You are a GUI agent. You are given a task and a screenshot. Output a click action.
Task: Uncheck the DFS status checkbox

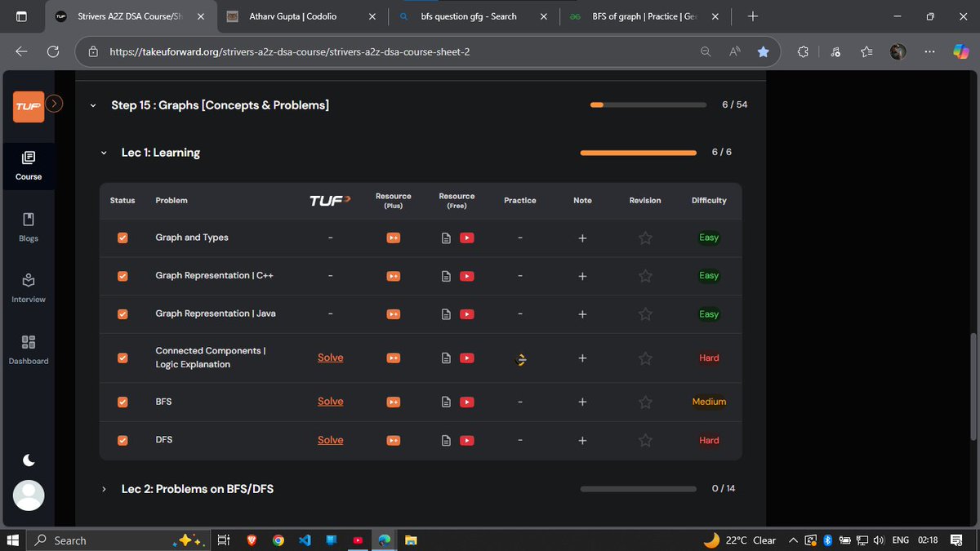click(122, 439)
